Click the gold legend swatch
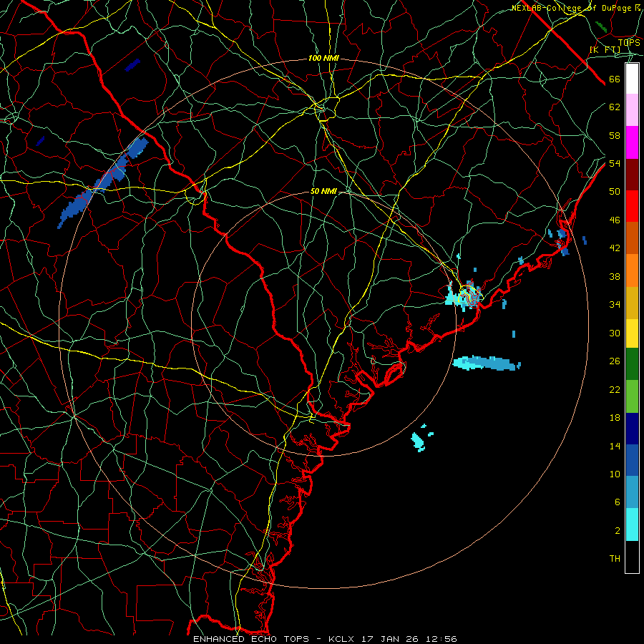The image size is (644, 644). coord(632,303)
